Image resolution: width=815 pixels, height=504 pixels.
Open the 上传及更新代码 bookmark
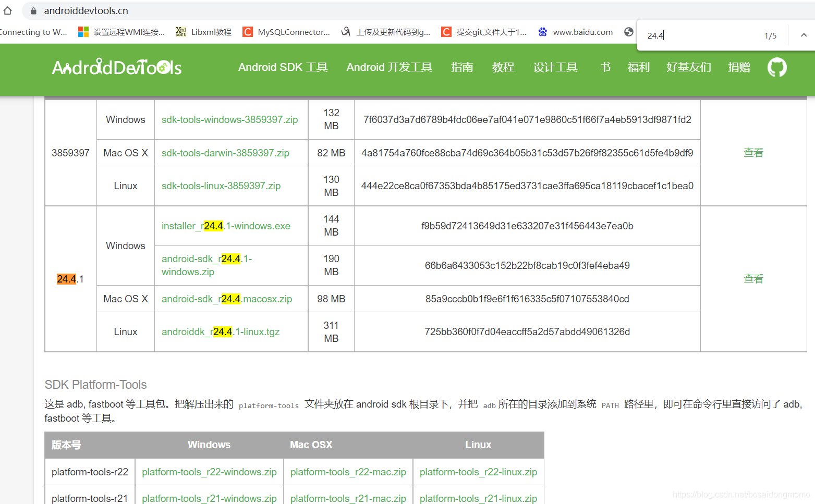click(x=386, y=32)
